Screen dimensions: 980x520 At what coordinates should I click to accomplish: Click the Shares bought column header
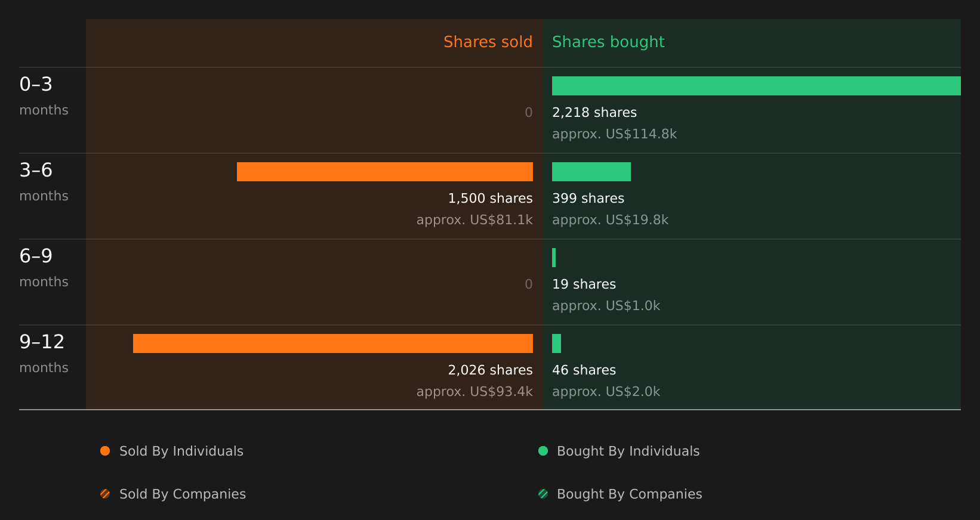pyautogui.click(x=608, y=42)
